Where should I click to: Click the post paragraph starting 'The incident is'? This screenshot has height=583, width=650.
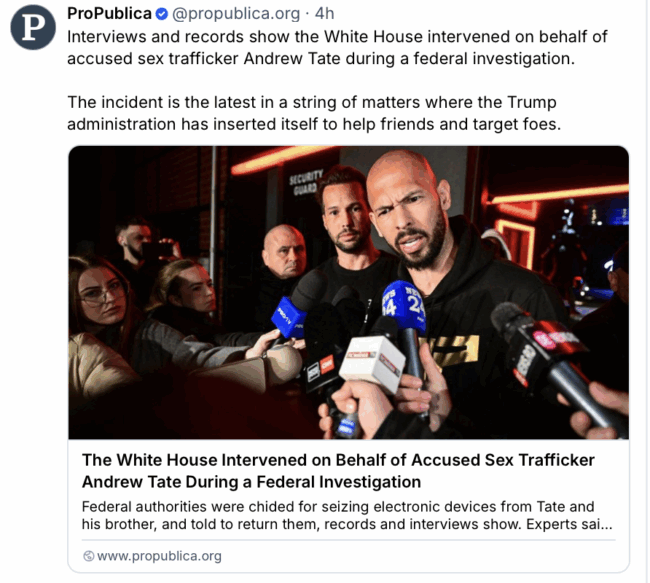click(x=314, y=113)
